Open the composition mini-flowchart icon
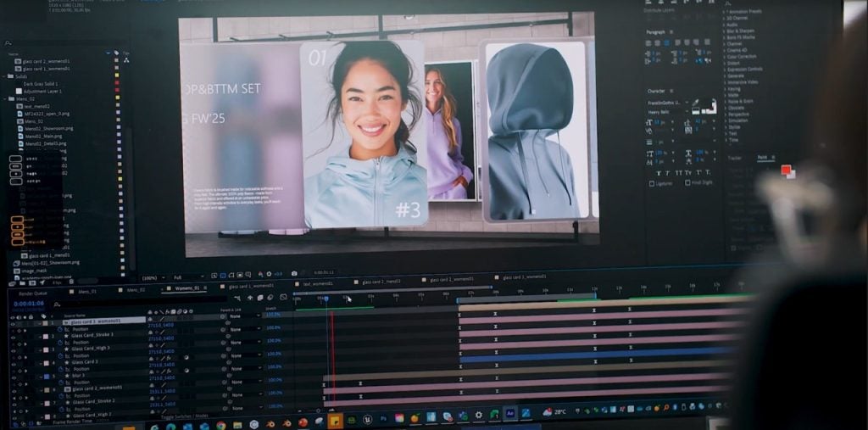 (237, 299)
